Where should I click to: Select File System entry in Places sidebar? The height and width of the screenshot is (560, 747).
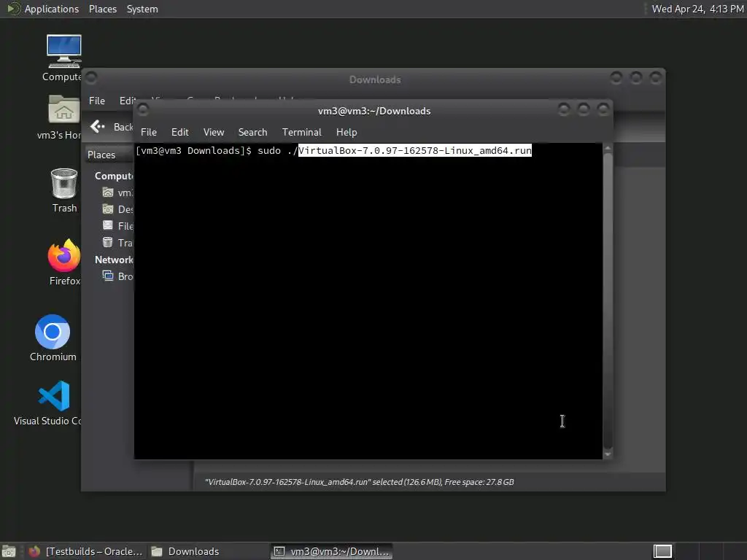click(x=118, y=226)
